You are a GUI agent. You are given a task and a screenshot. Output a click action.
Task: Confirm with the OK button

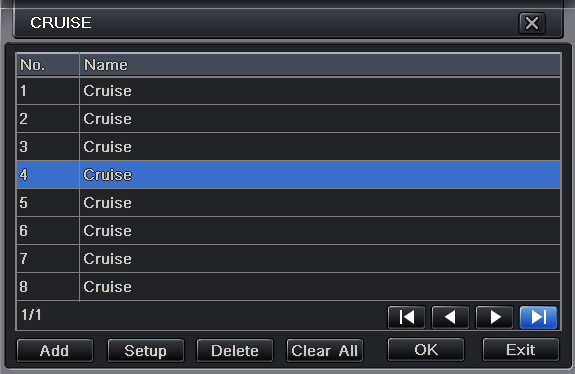pos(426,350)
